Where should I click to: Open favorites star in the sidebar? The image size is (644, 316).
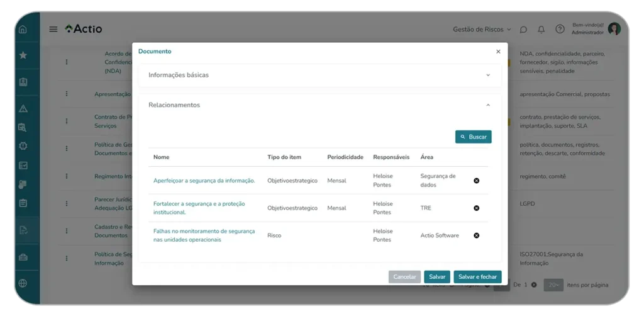pos(23,55)
